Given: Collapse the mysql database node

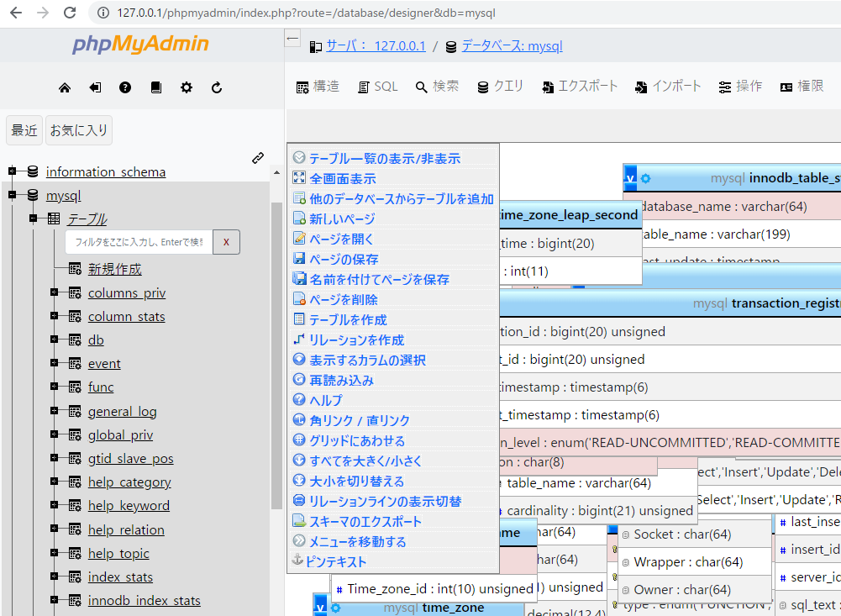Looking at the screenshot, I should (13, 195).
